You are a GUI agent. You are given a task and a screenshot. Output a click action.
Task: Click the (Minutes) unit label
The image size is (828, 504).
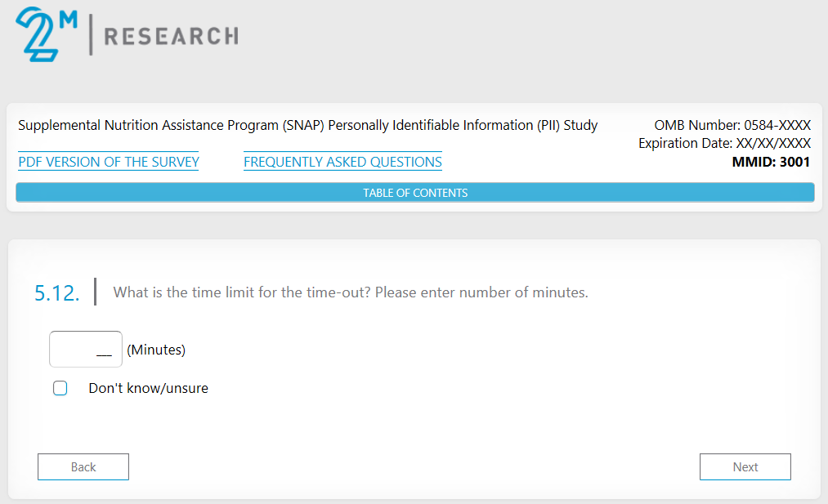pos(156,350)
